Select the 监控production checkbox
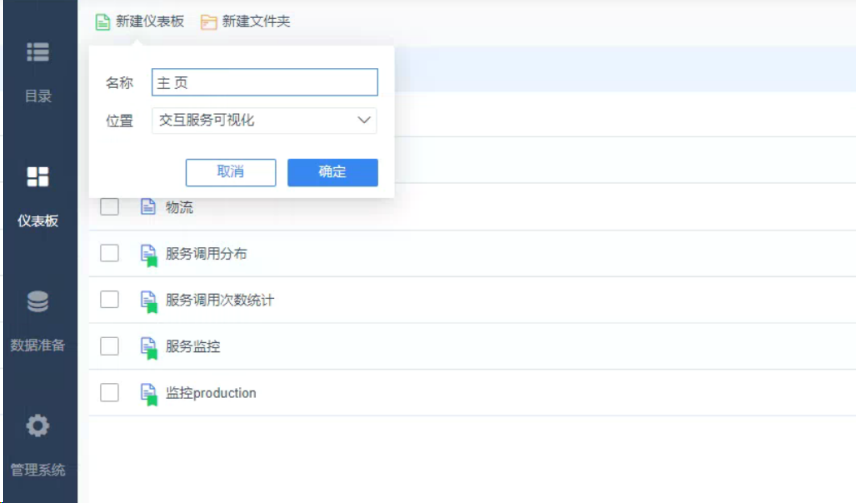 (x=110, y=393)
